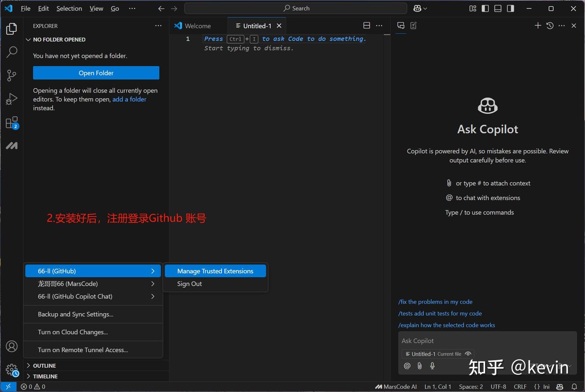Click the Open Folder button
Viewport: 585px width, 392px height.
[x=95, y=73]
